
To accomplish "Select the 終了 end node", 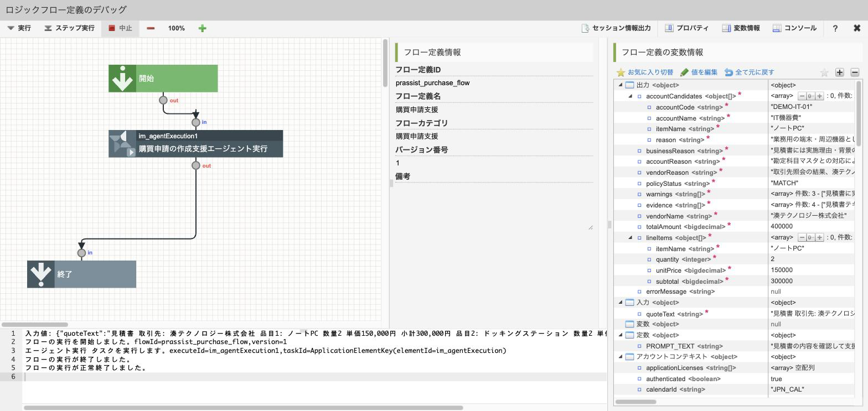I will point(81,274).
